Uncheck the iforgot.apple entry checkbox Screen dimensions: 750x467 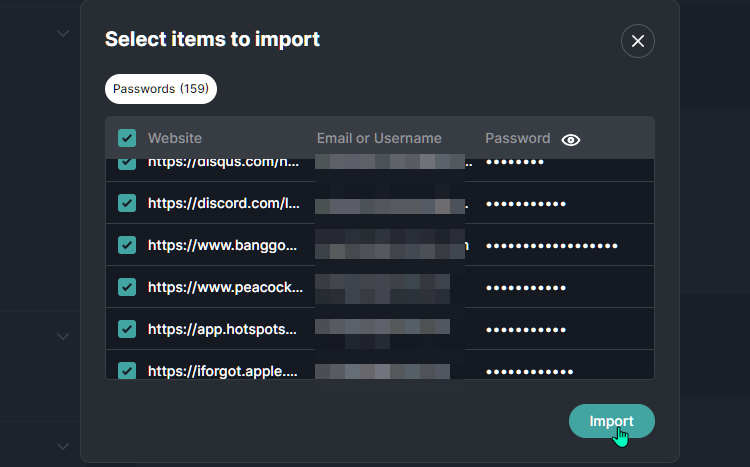127,370
